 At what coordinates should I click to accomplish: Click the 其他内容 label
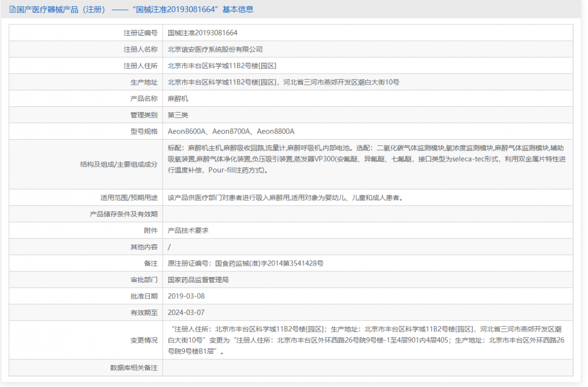tap(144, 247)
